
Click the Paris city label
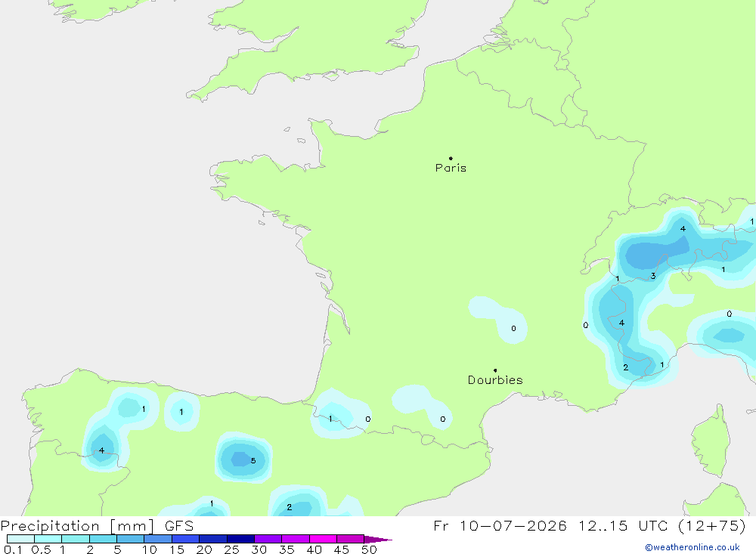[451, 168]
